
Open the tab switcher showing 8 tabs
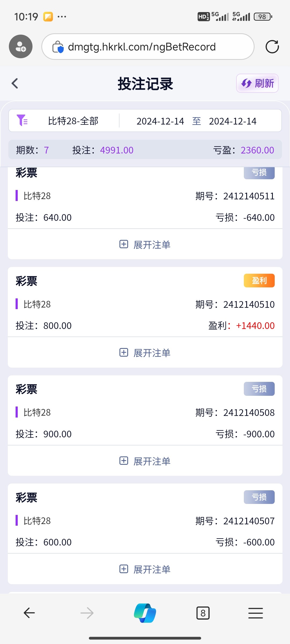203,613
